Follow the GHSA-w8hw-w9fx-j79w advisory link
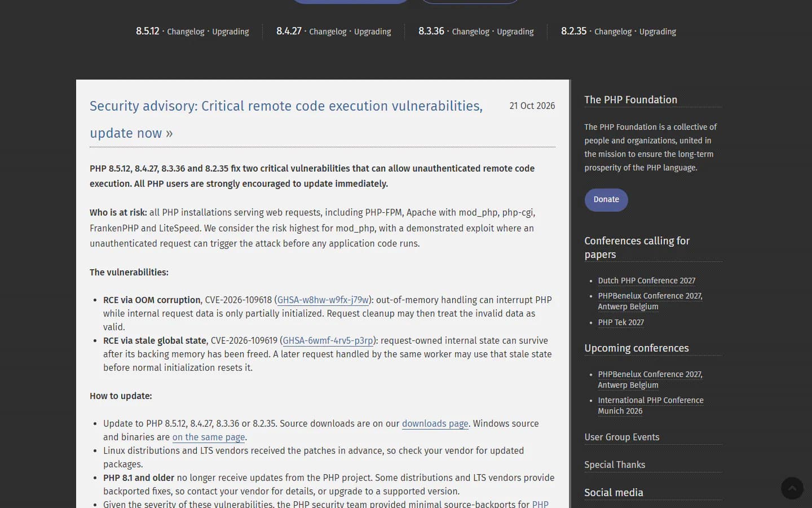The width and height of the screenshot is (812, 508). (x=323, y=300)
